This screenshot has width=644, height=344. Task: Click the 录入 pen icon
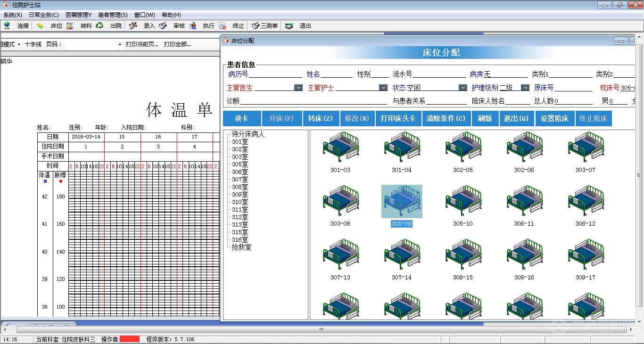[133, 26]
